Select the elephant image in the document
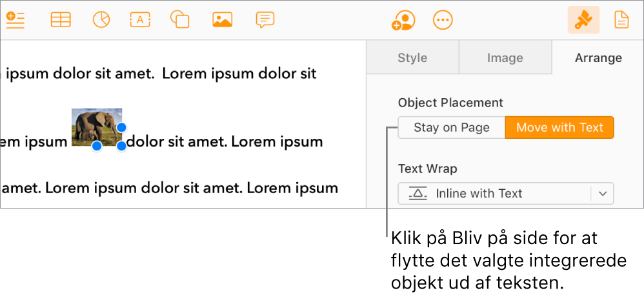The width and height of the screenshot is (644, 297). tap(97, 127)
